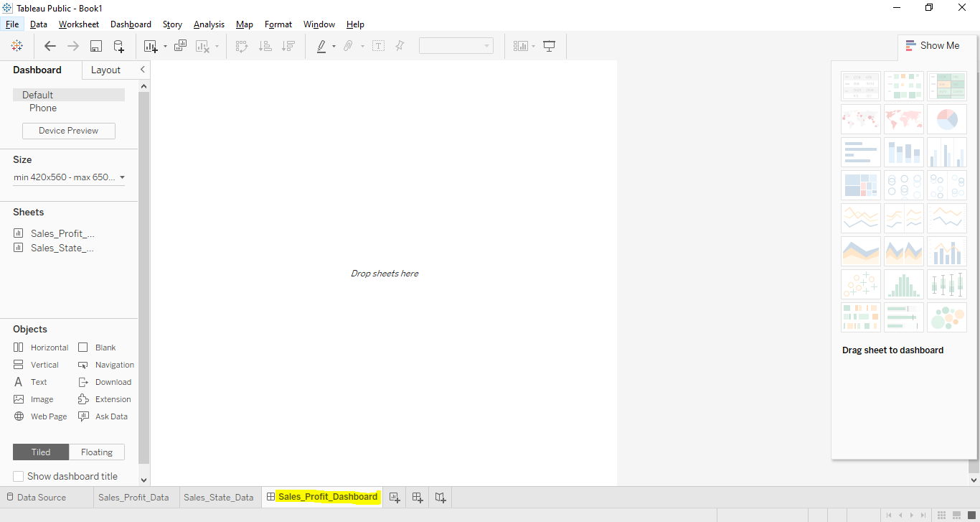This screenshot has width=980, height=522.
Task: Click the Save icon in toolbar
Action: (x=95, y=46)
